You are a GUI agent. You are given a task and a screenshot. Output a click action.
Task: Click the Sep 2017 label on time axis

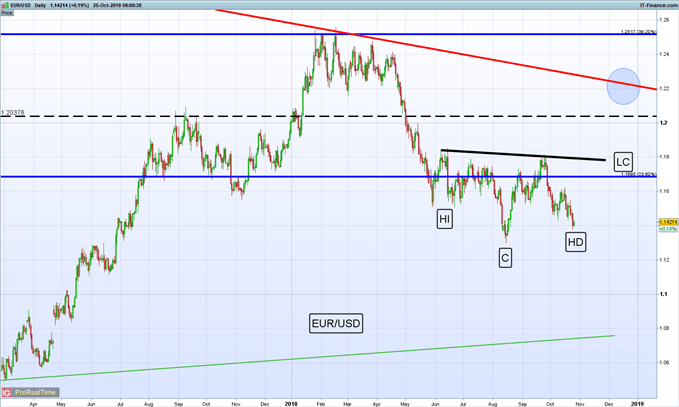[178, 404]
